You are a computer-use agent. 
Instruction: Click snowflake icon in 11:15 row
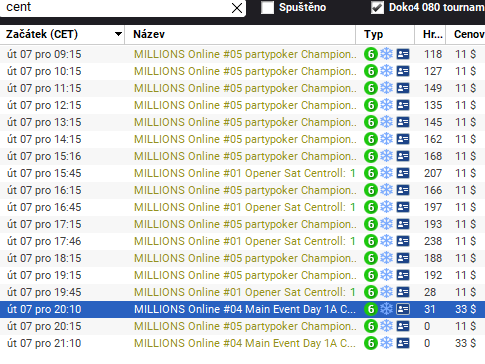[x=387, y=88]
